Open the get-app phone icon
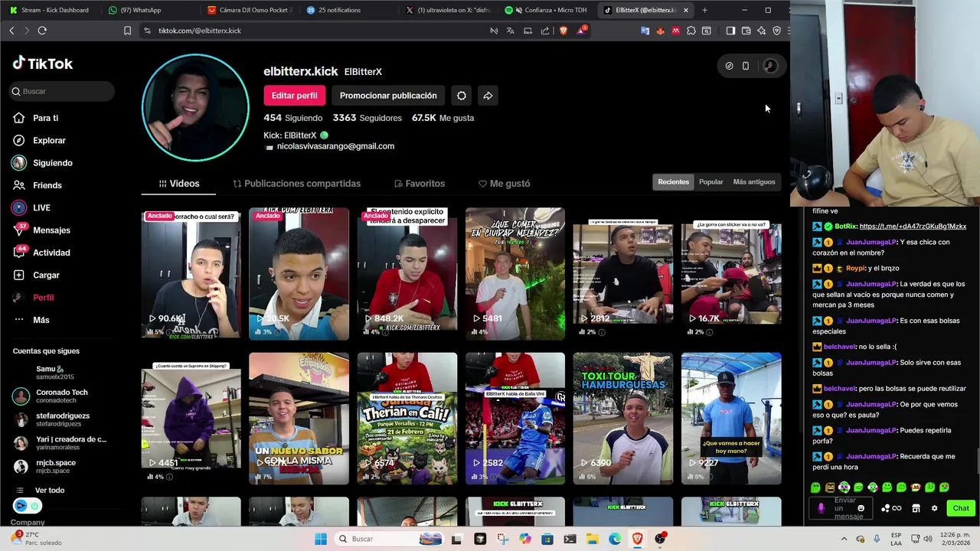This screenshot has width=980, height=551. tap(746, 66)
